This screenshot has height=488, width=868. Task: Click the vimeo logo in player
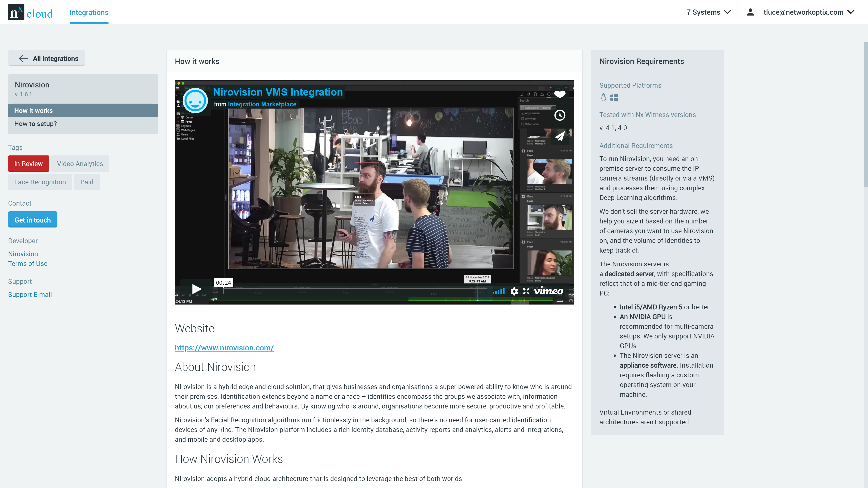point(548,291)
